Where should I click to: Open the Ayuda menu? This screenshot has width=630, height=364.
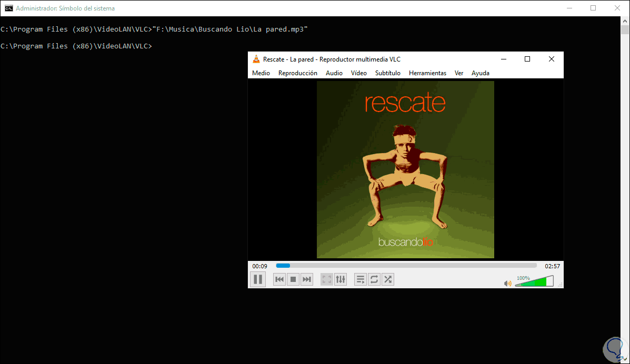[x=480, y=73]
